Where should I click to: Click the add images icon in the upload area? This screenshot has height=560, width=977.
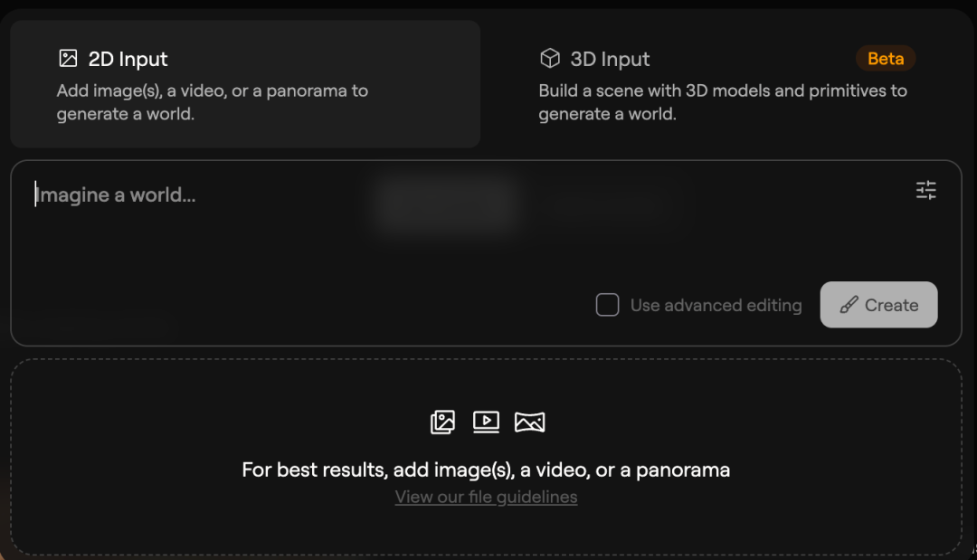tap(442, 422)
